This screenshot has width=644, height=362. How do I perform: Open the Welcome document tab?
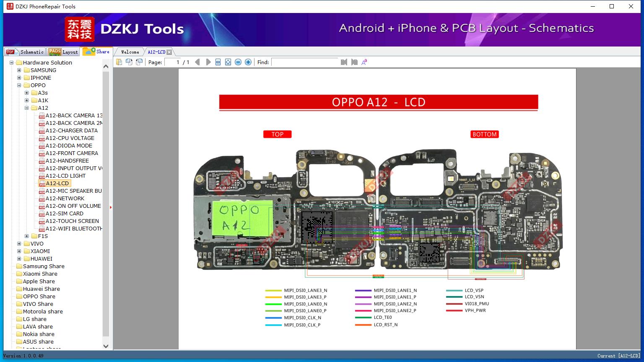(130, 52)
